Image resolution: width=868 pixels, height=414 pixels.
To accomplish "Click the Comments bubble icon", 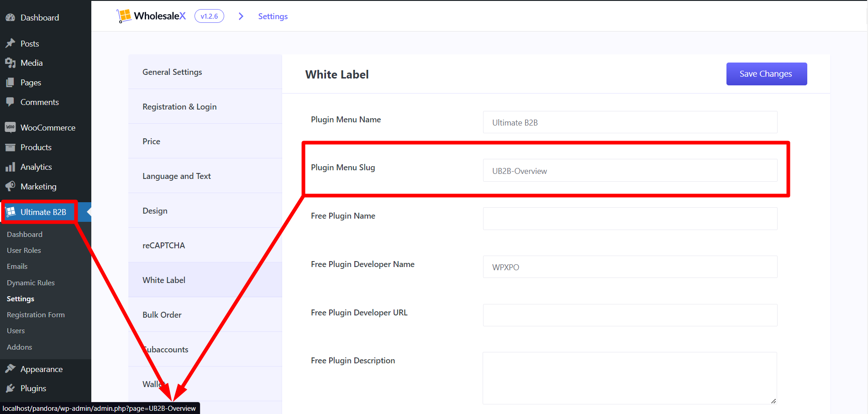I will pyautogui.click(x=11, y=102).
